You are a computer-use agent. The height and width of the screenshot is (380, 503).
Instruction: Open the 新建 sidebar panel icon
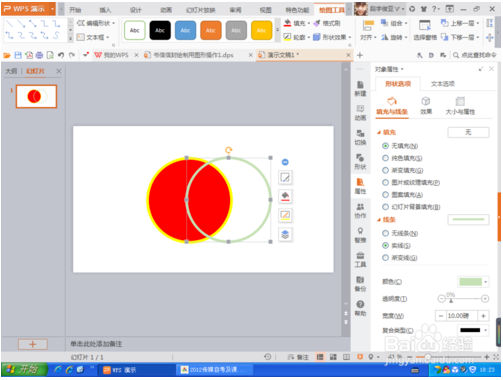[x=360, y=88]
